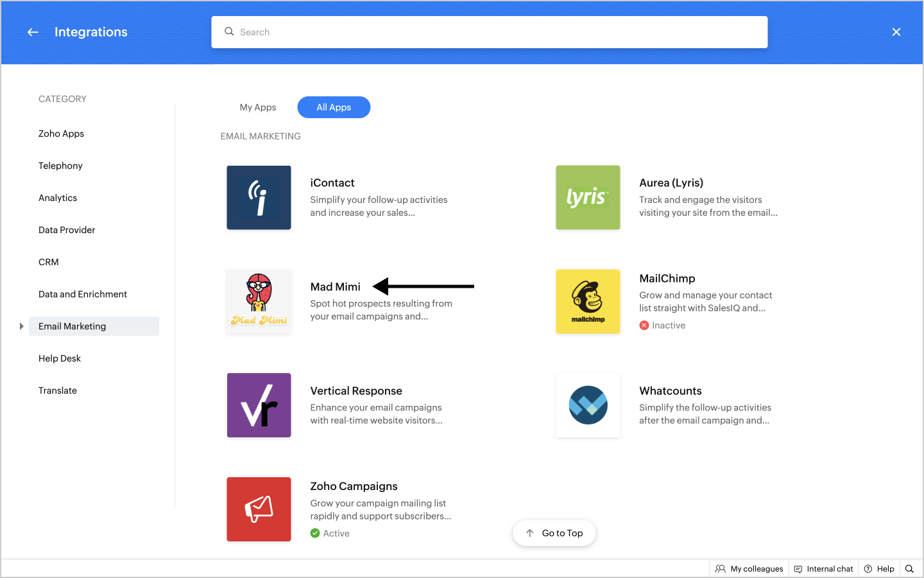Open Telephony category
The width and height of the screenshot is (924, 578).
[x=61, y=166]
